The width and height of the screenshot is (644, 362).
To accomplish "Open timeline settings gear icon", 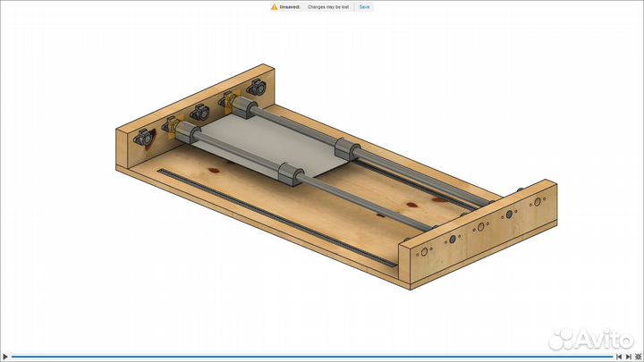I will [638, 357].
